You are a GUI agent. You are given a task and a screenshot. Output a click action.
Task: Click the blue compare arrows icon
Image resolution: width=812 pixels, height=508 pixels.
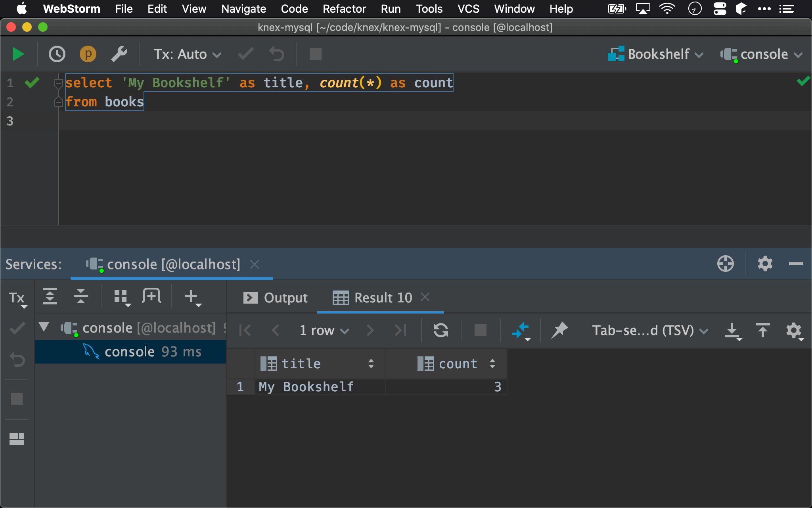tap(521, 331)
